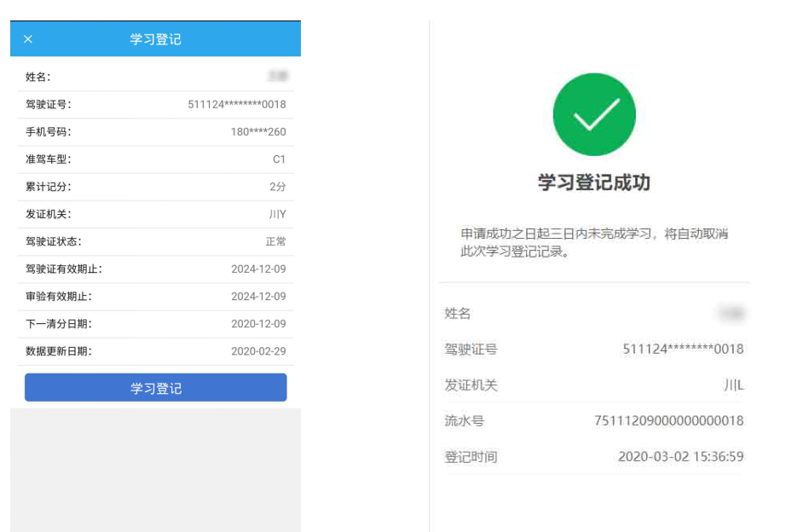797x532 pixels.
Task: Select the 流水号 serial number value
Action: pyautogui.click(x=668, y=420)
